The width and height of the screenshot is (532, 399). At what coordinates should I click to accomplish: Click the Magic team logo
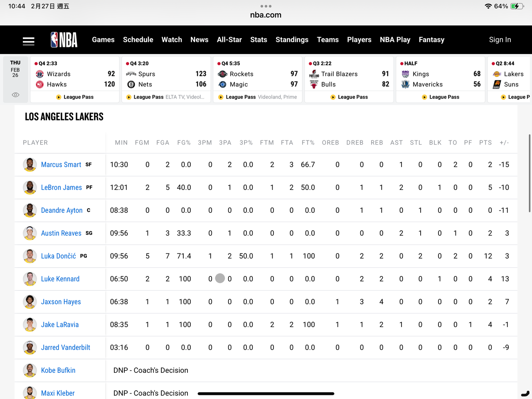click(x=223, y=84)
